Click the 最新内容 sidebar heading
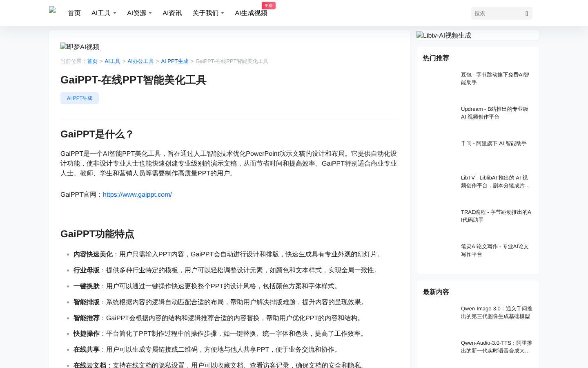588x368 pixels. (436, 292)
